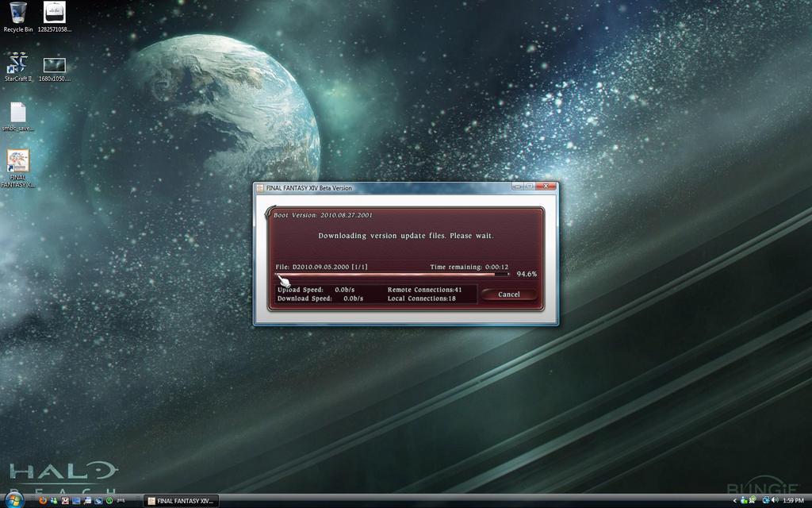
Task: Minimize the FINAL FANTASY XIV Beta window
Action: click(517, 186)
